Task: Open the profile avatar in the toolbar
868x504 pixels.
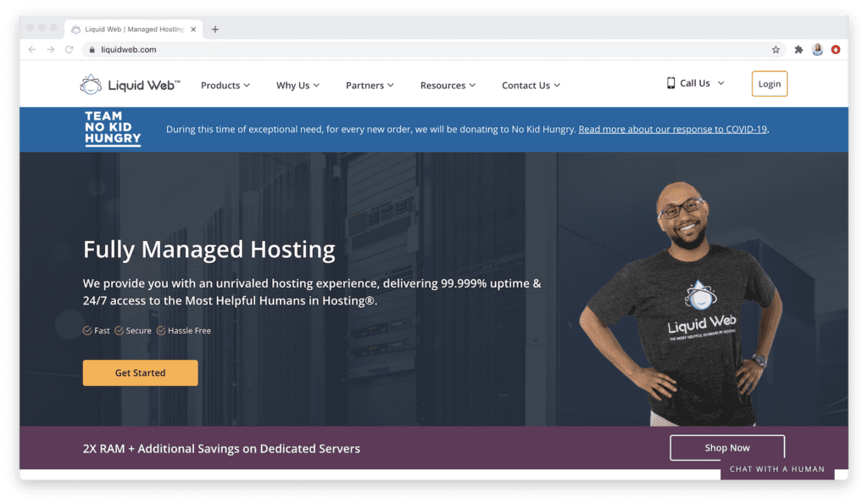Action: coord(817,50)
